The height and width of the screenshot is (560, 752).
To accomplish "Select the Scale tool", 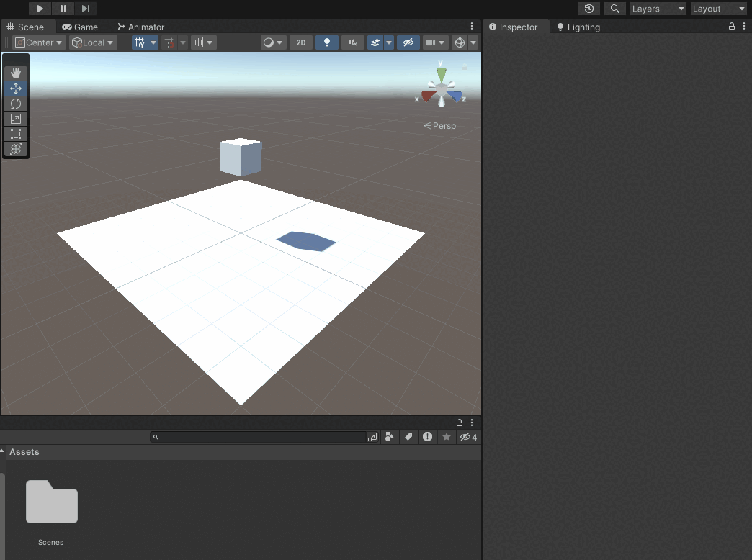I will tap(16, 119).
